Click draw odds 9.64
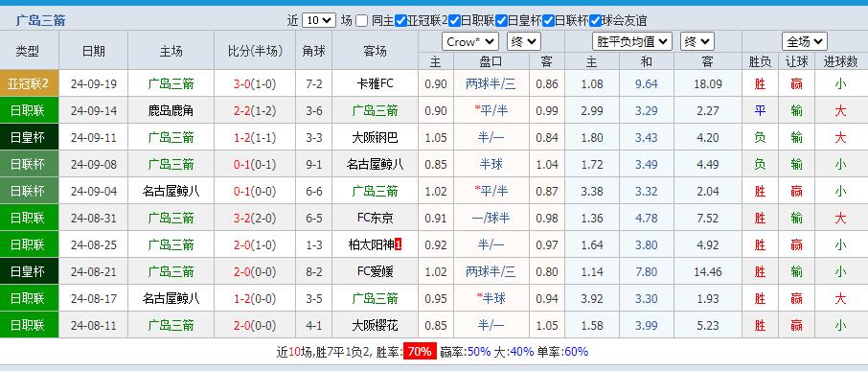Viewport: 868px width, 371px height. coord(647,84)
